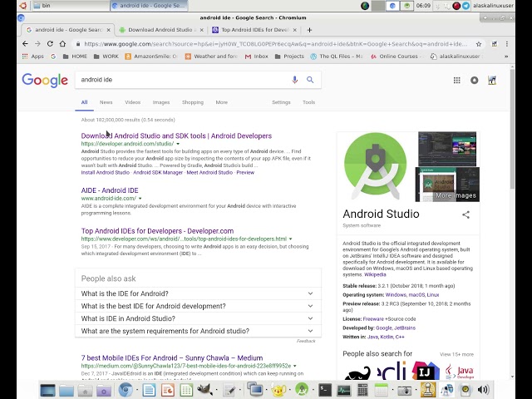Select the Images search tab
This screenshot has height=399, width=532.
pos(161,102)
